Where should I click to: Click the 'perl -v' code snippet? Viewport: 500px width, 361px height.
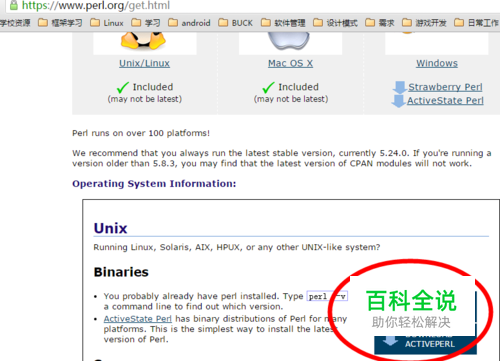[327, 296]
